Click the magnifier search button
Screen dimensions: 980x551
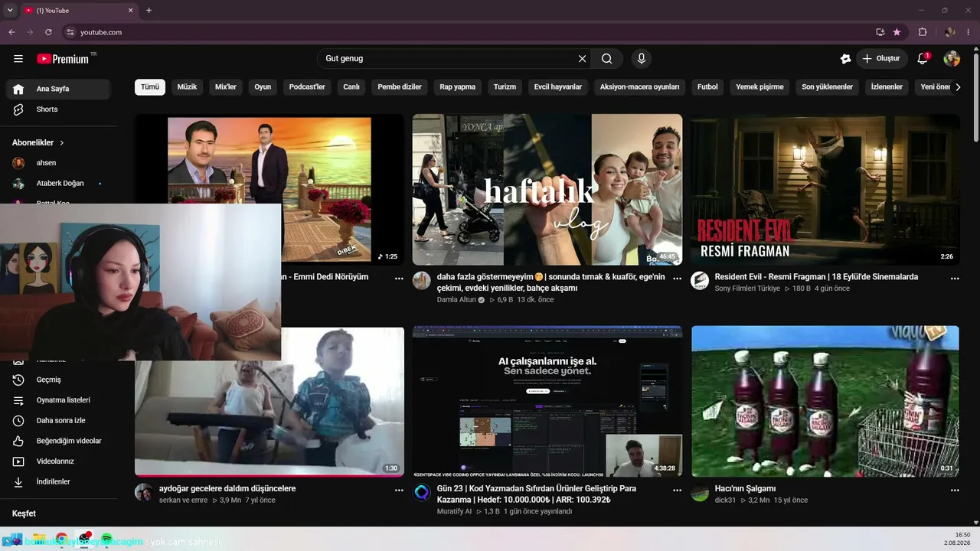(x=606, y=59)
